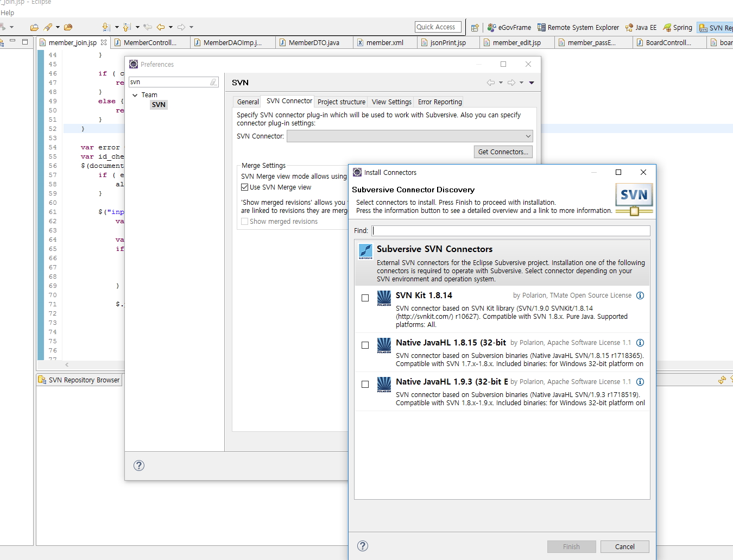Viewport: 733px width, 560px height.
Task: Open Previous Annotation dropdown arrow
Action: (137, 27)
